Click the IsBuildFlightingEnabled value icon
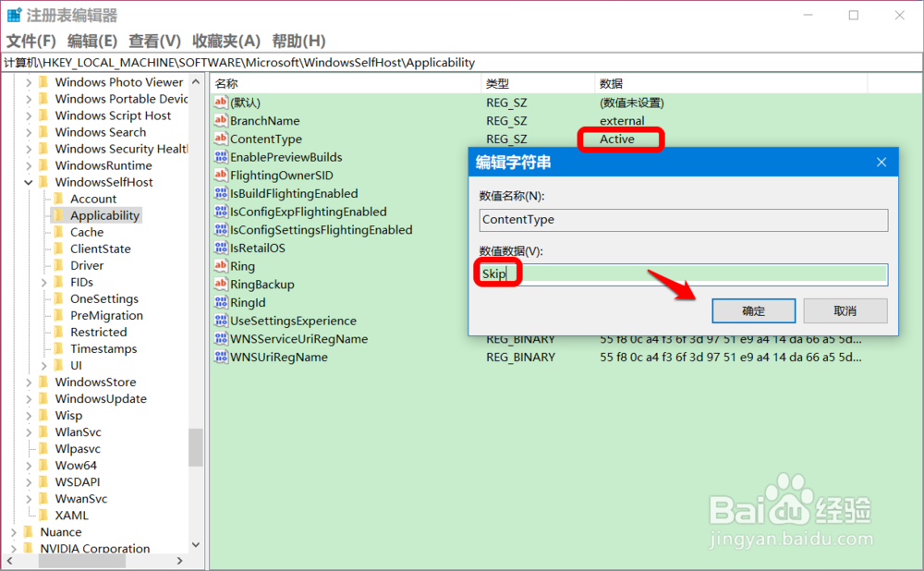Image resolution: width=924 pixels, height=571 pixels. point(221,193)
